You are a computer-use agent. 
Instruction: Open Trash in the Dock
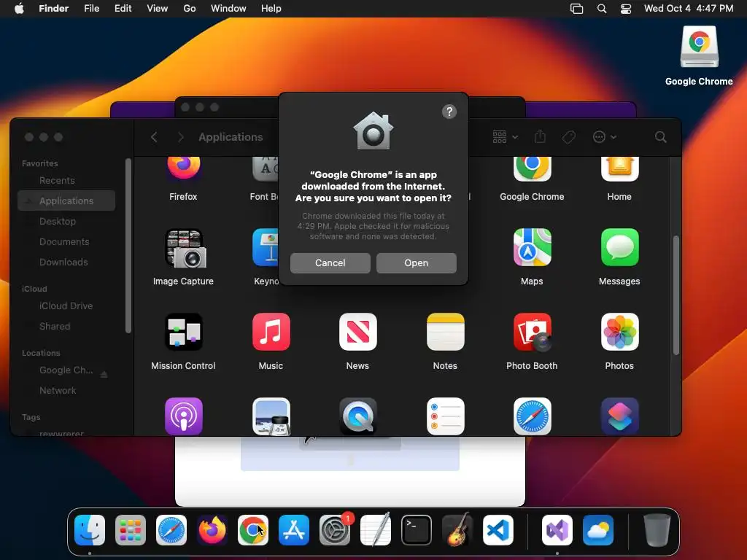[657, 530]
